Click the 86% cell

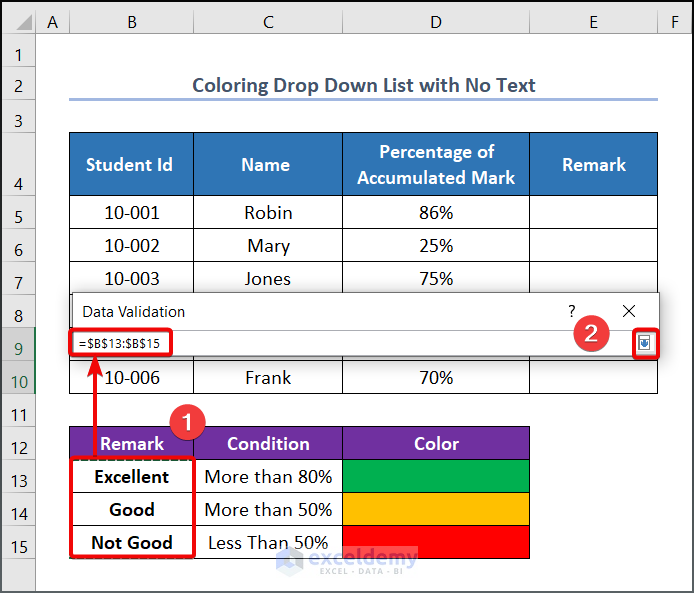point(436,212)
